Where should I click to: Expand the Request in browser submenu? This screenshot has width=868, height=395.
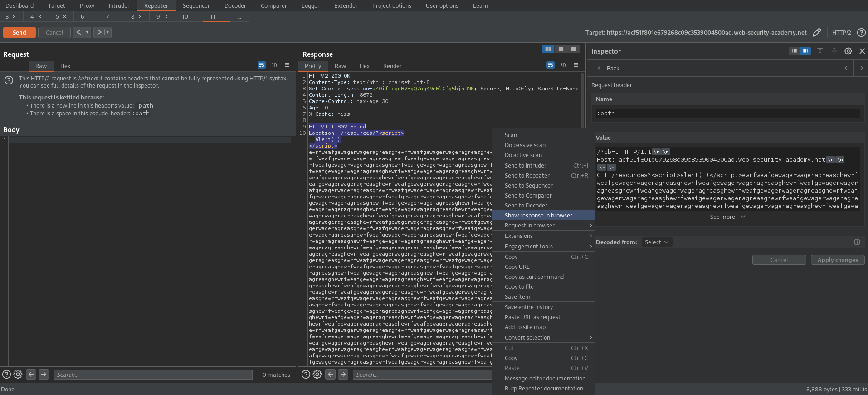coord(543,226)
